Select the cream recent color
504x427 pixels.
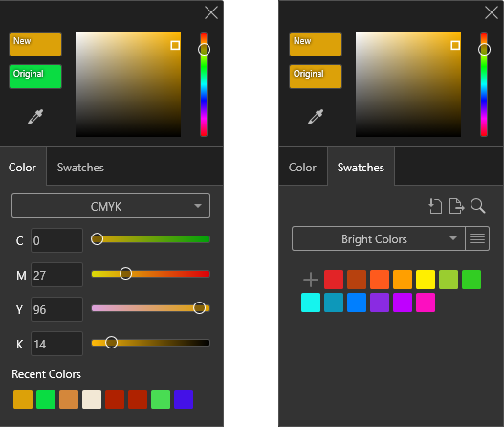[92, 399]
